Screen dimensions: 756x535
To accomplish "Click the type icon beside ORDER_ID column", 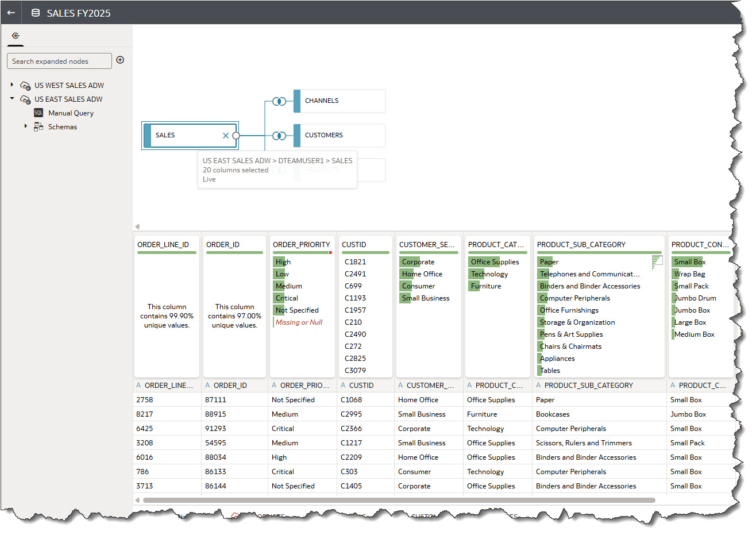I will (x=207, y=386).
